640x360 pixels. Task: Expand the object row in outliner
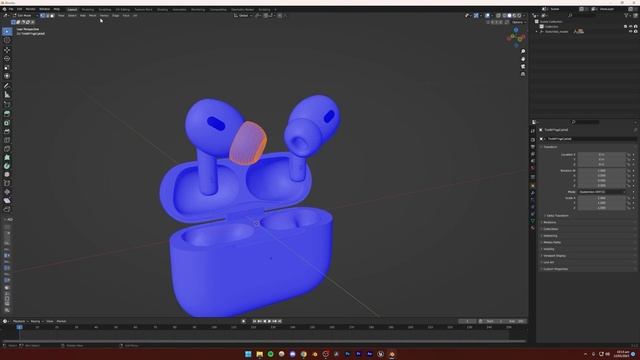[537, 31]
